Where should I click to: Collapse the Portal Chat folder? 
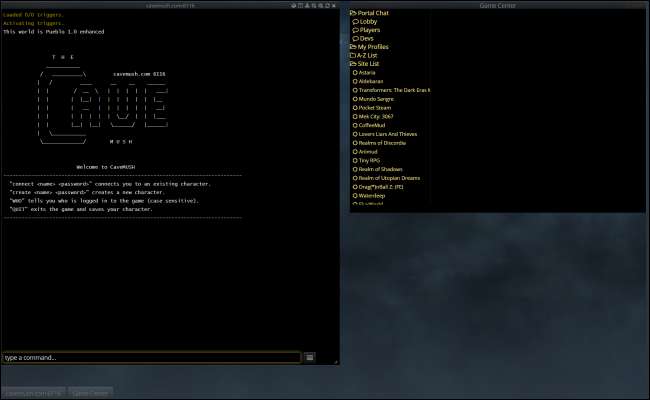click(x=353, y=13)
